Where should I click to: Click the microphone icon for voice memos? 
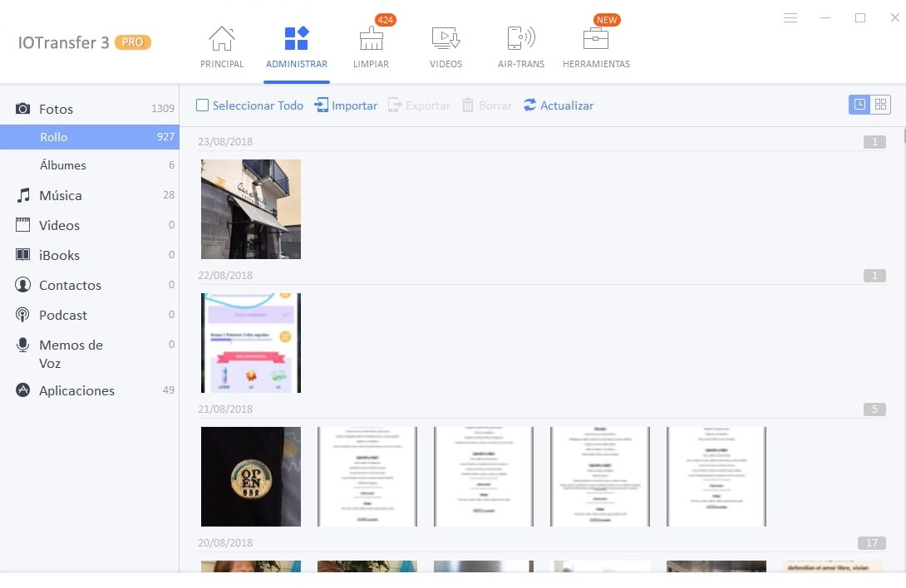[x=22, y=345]
